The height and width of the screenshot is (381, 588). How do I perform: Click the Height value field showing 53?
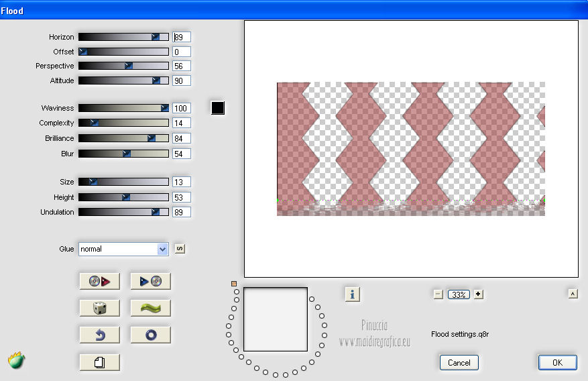click(182, 198)
